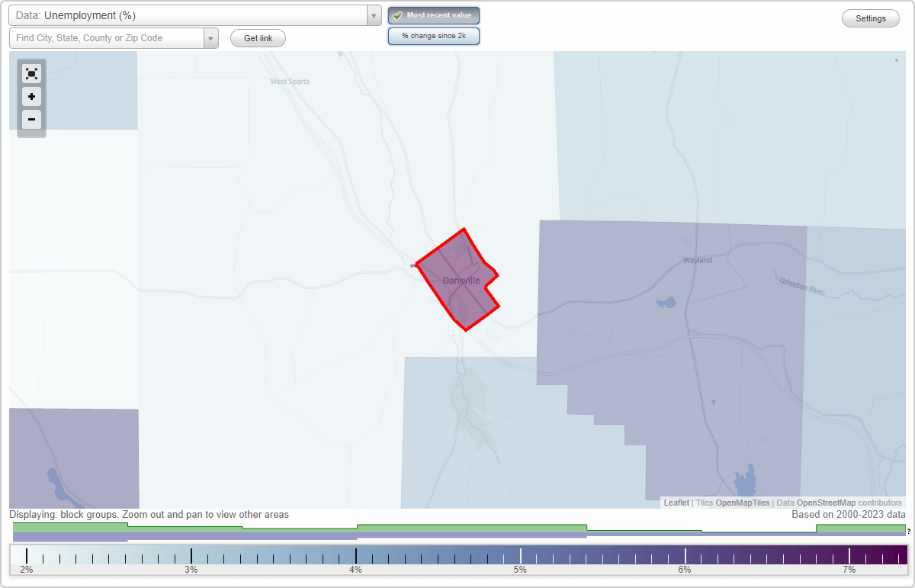Screen dimensions: 915x588
Task: Click the green checkmark on Most recent value
Action: click(x=398, y=15)
